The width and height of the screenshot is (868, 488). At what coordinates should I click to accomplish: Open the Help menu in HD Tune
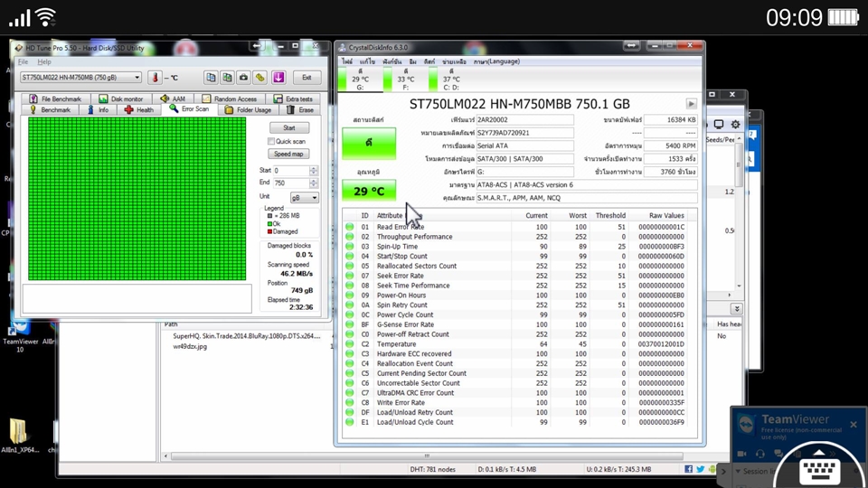pyautogui.click(x=44, y=62)
